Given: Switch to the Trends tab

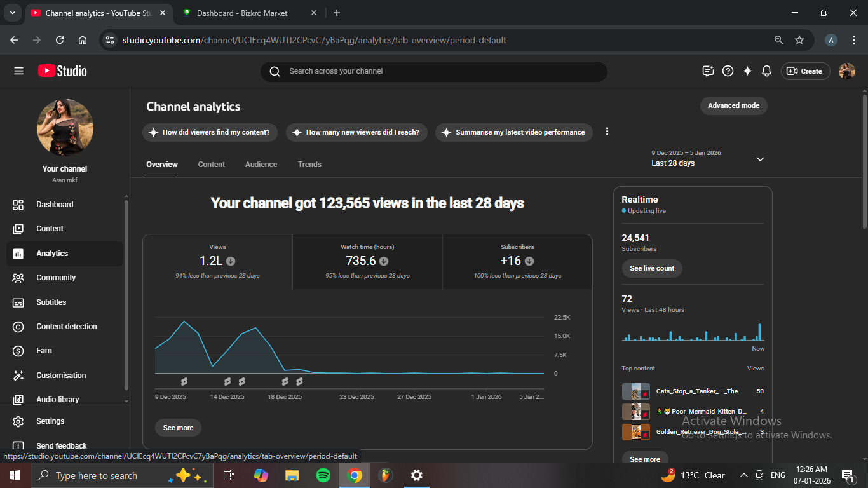Looking at the screenshot, I should click(309, 165).
